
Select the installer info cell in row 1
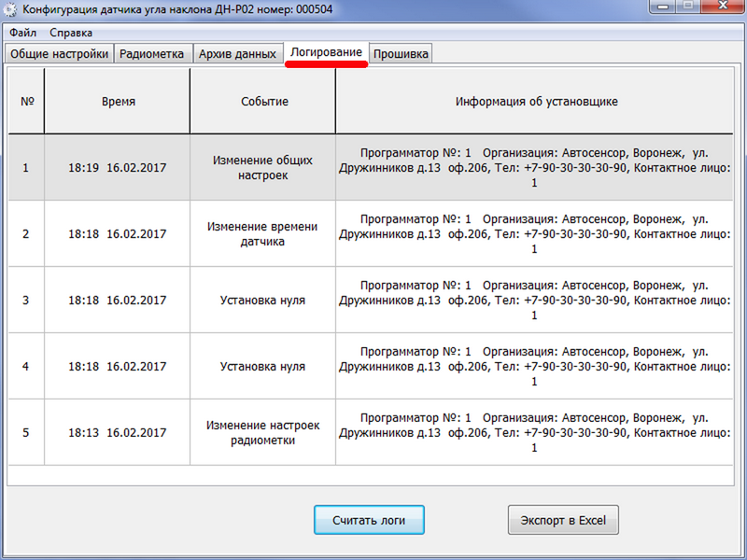[534, 168]
